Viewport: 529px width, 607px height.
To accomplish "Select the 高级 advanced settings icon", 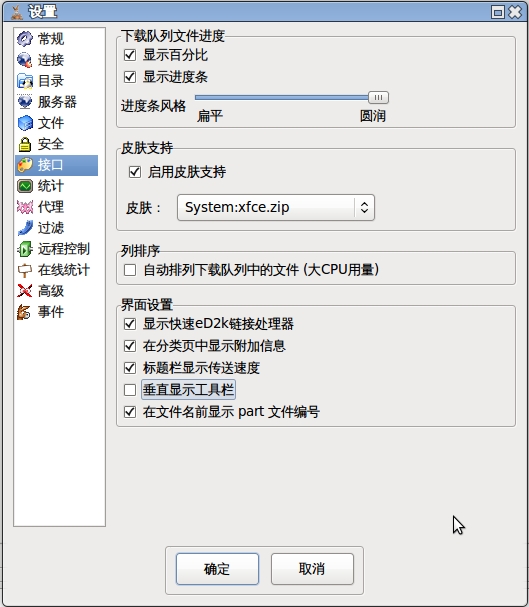I will [x=25, y=291].
